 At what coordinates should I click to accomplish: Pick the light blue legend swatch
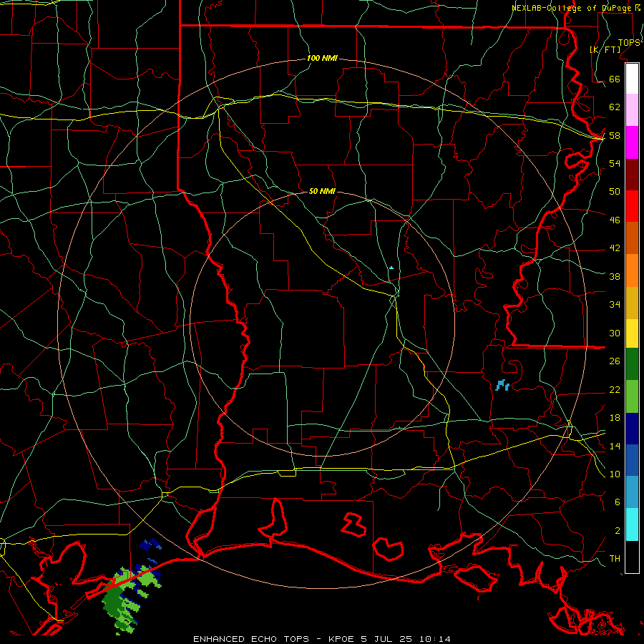632,492
